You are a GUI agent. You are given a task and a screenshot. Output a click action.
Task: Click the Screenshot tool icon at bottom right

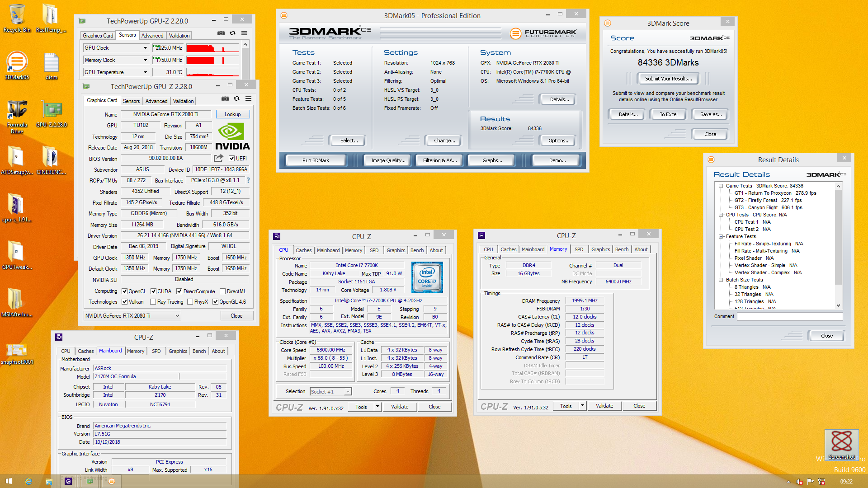click(841, 445)
